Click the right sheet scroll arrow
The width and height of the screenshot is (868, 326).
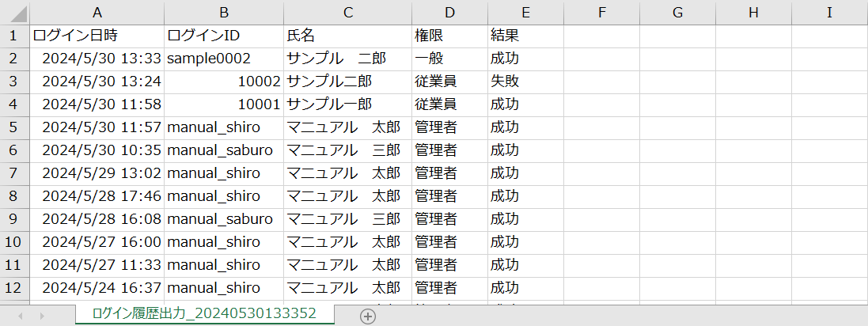coord(42,316)
